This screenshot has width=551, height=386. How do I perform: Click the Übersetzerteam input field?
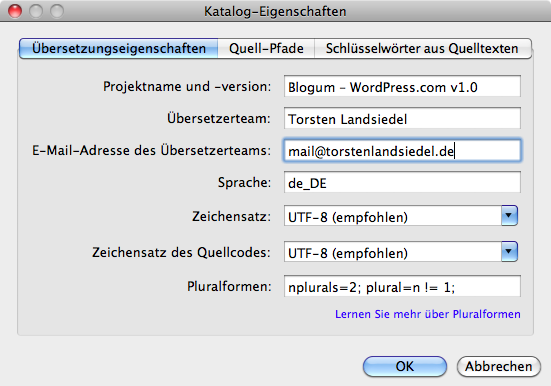(x=402, y=118)
